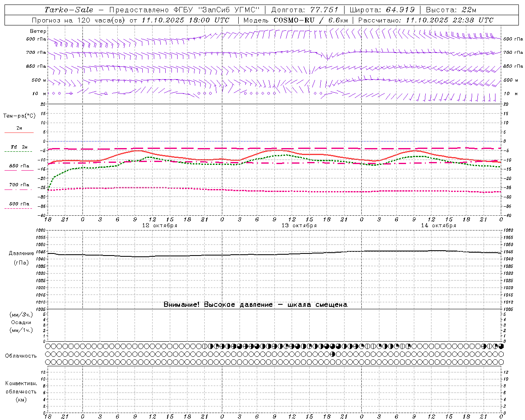Click the '12 октября' date label
The width and height of the screenshot is (525, 420).
coord(160,226)
